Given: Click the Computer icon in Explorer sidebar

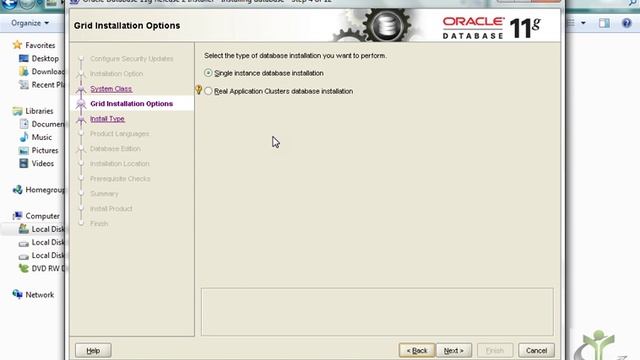Looking at the screenshot, I should click(17, 216).
